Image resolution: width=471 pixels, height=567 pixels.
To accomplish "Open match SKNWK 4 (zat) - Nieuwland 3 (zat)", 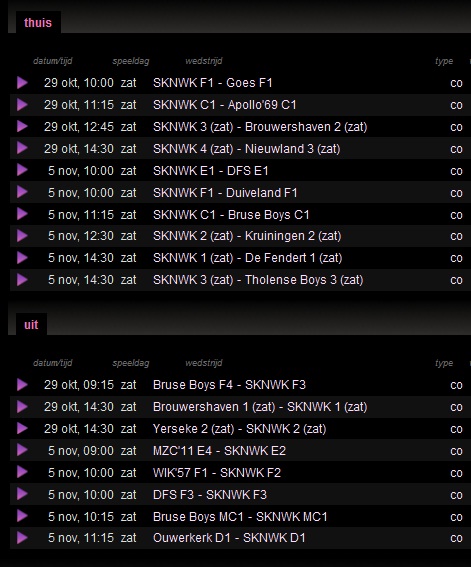I will [247, 149].
